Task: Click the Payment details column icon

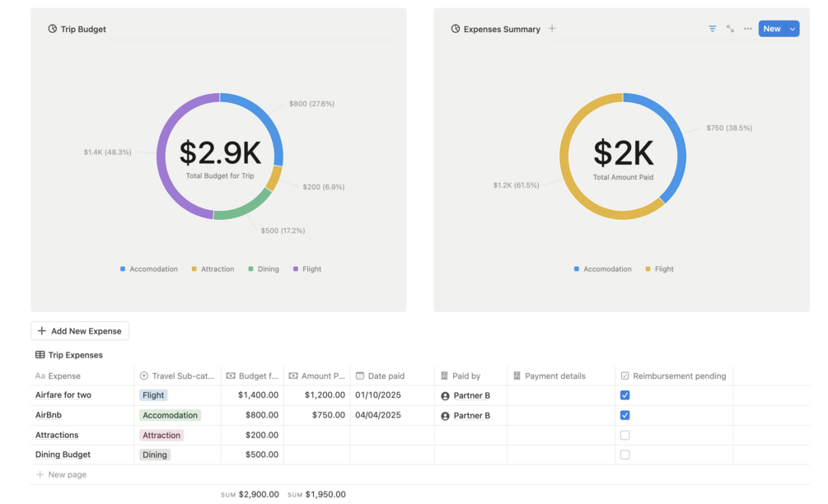Action: pyautogui.click(x=517, y=376)
